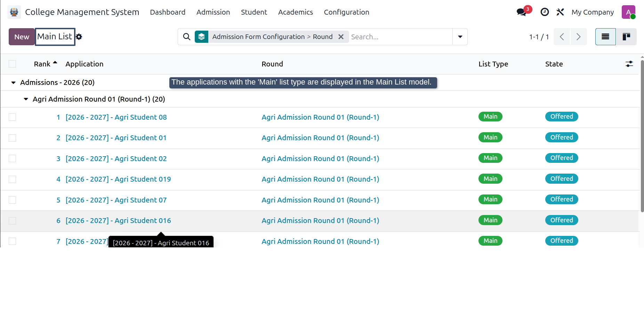This screenshot has width=644, height=334.
Task: Select the checkbox for Agri Student 02 row
Action: 13,159
